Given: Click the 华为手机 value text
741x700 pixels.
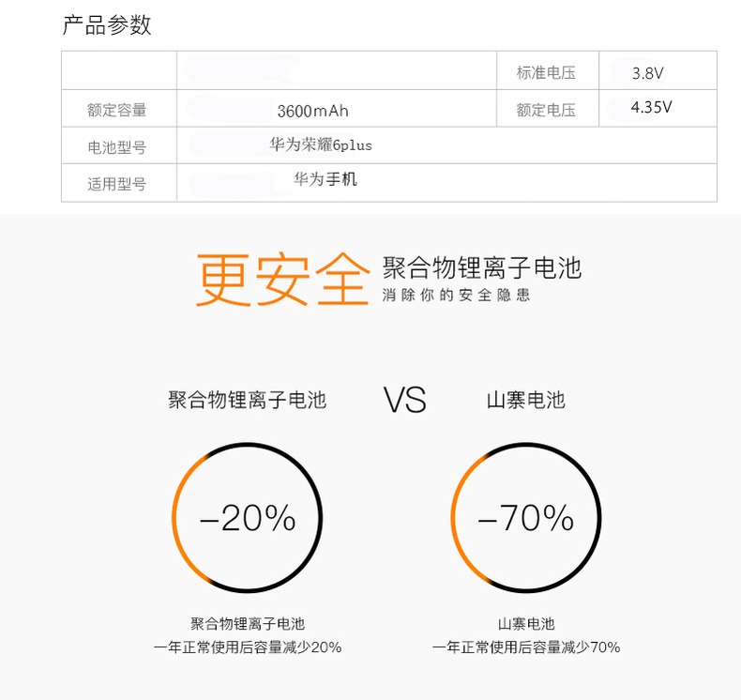Looking at the screenshot, I should (x=325, y=179).
